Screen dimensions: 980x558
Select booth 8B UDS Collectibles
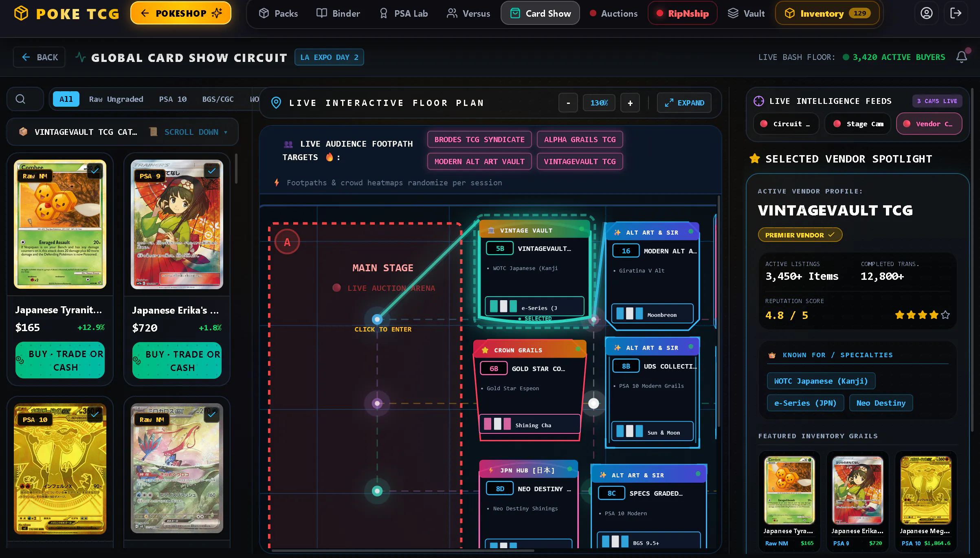(653, 393)
